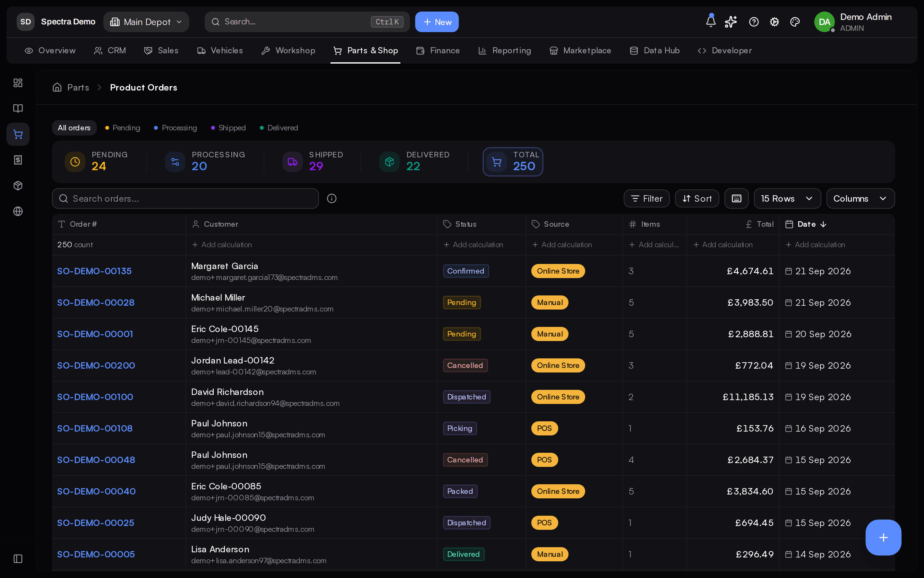Open the Main Depot location dropdown
Image resolution: width=924 pixels, height=578 pixels.
[x=146, y=22]
